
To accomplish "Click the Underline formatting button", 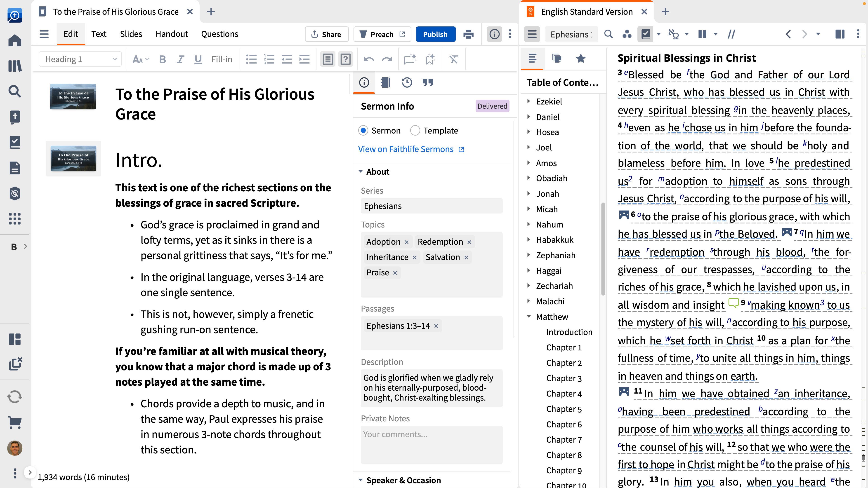I will [x=198, y=59].
